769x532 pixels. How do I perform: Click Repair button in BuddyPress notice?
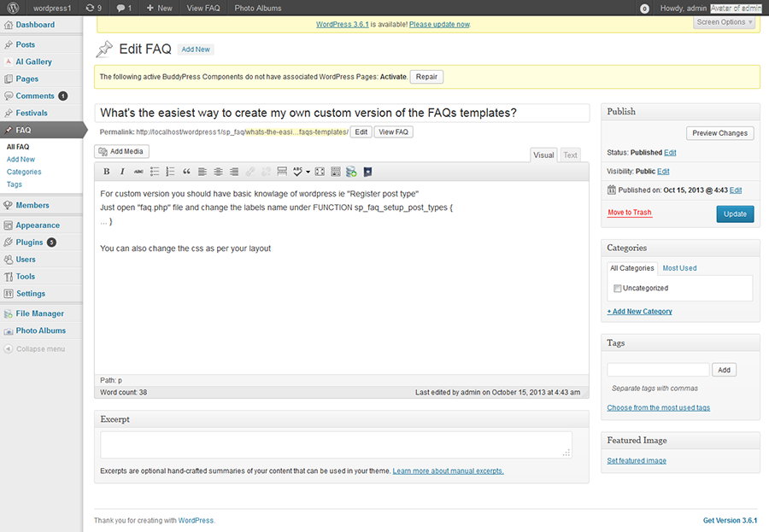tap(426, 77)
